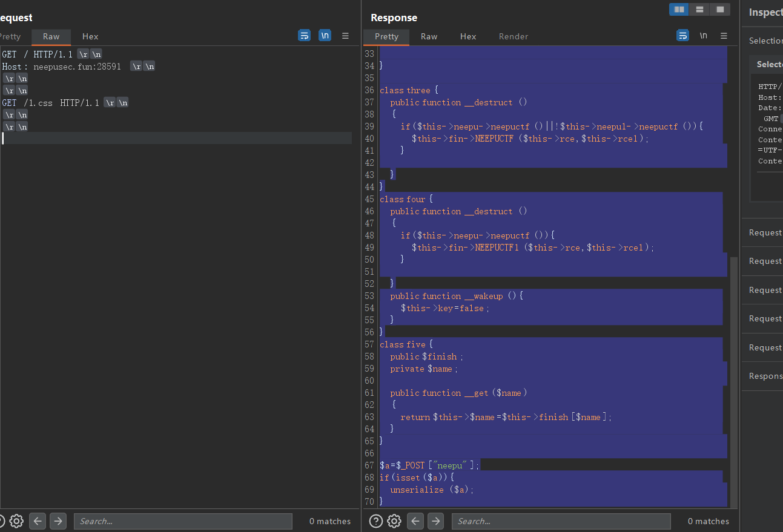Click the 'return $this->$name=$this->finish[$name];' line
783x532 pixels.
coord(506,417)
